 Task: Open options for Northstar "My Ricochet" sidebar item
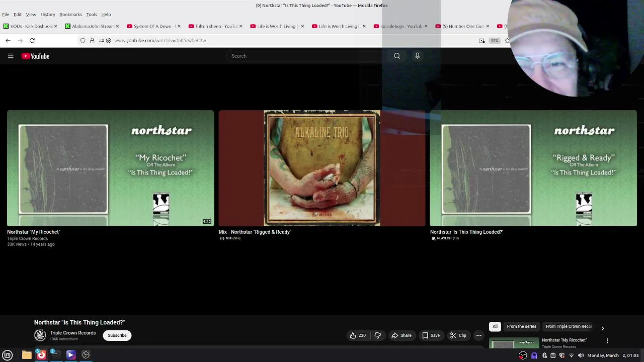pyautogui.click(x=607, y=341)
